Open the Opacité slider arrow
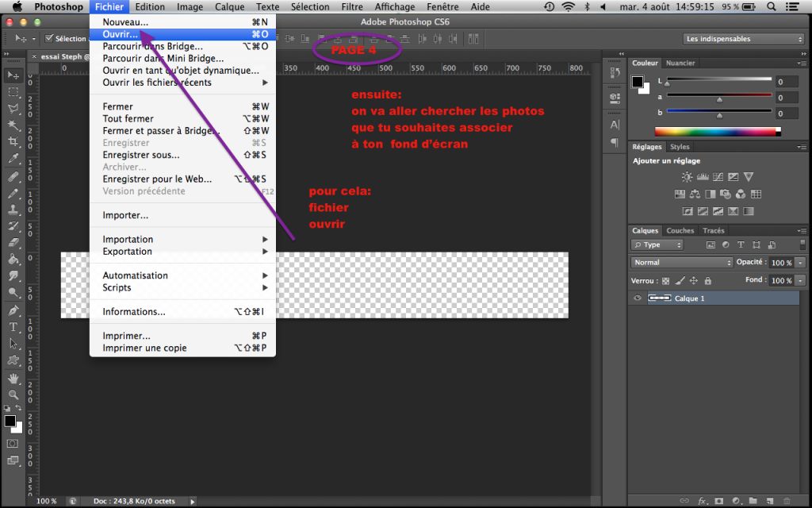This screenshot has height=508, width=812. click(801, 263)
